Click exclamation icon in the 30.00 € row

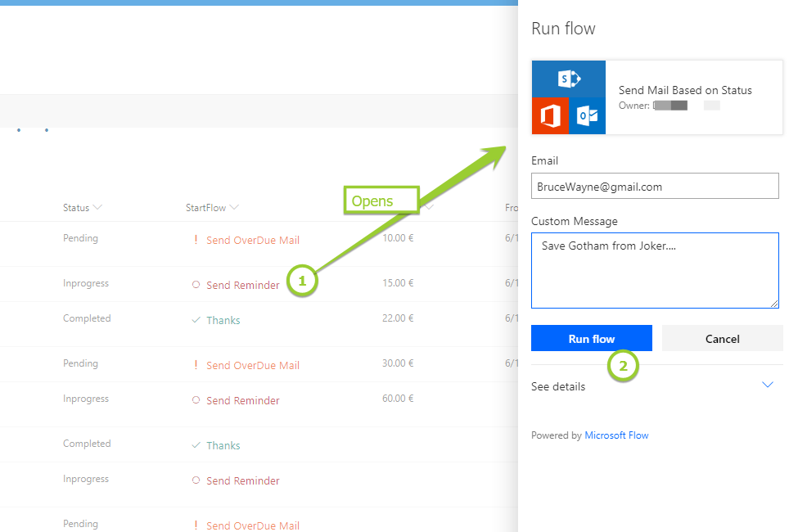(196, 366)
